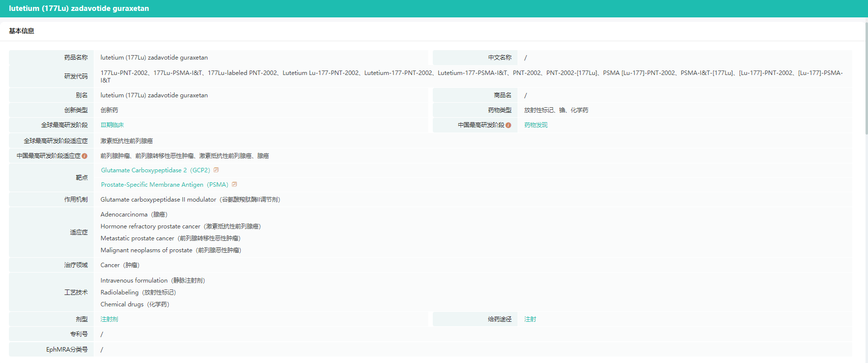This screenshot has height=363, width=868.
Task: Open the III期临床 stage link
Action: click(112, 125)
